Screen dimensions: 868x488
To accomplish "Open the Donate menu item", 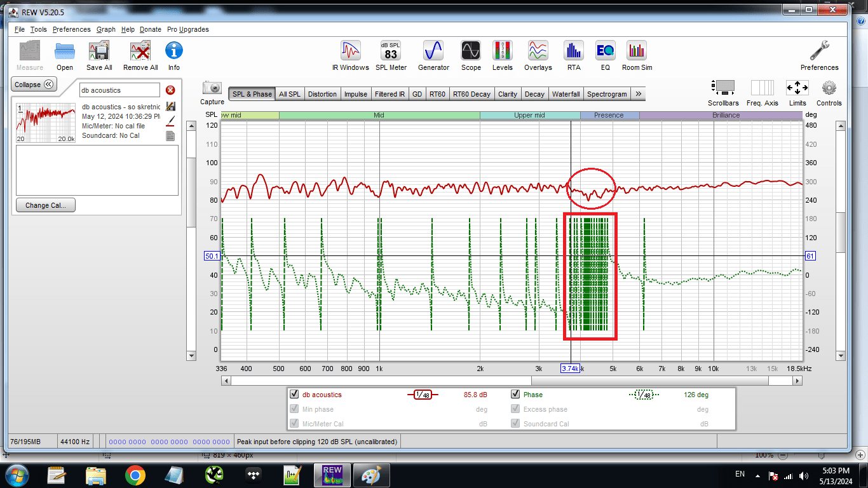I will coord(151,29).
